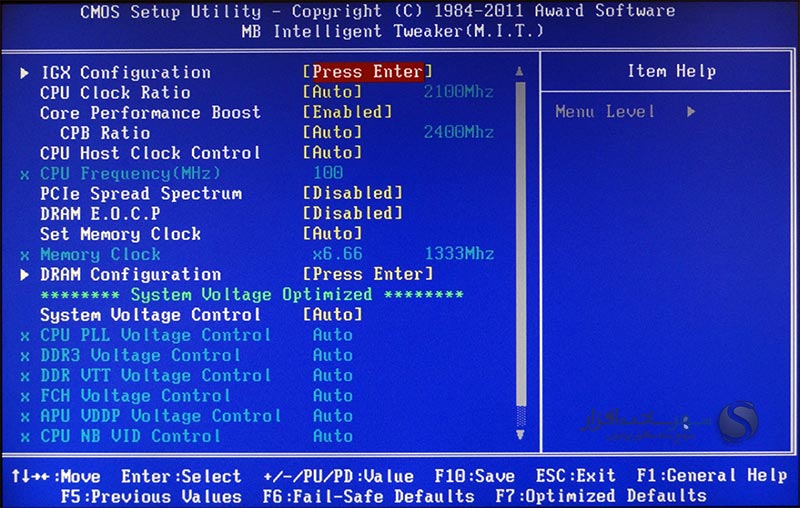Click the CPU NB VID Auto value

(x=333, y=436)
